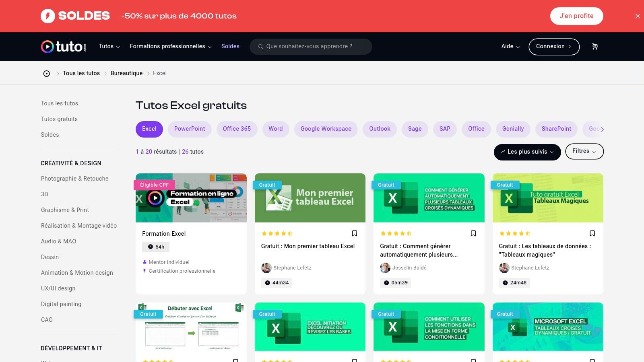
Task: Click the Josselin Baldé author name
Action: (409, 268)
